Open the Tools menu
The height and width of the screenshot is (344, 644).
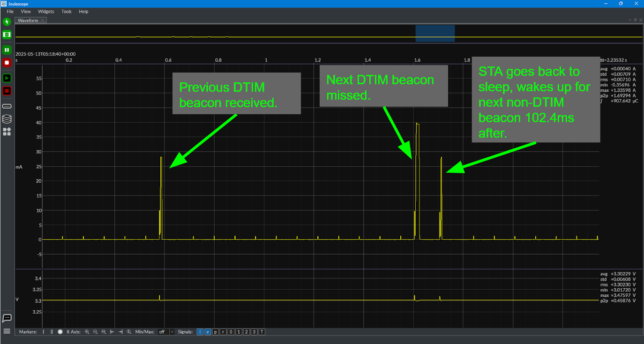tap(67, 11)
